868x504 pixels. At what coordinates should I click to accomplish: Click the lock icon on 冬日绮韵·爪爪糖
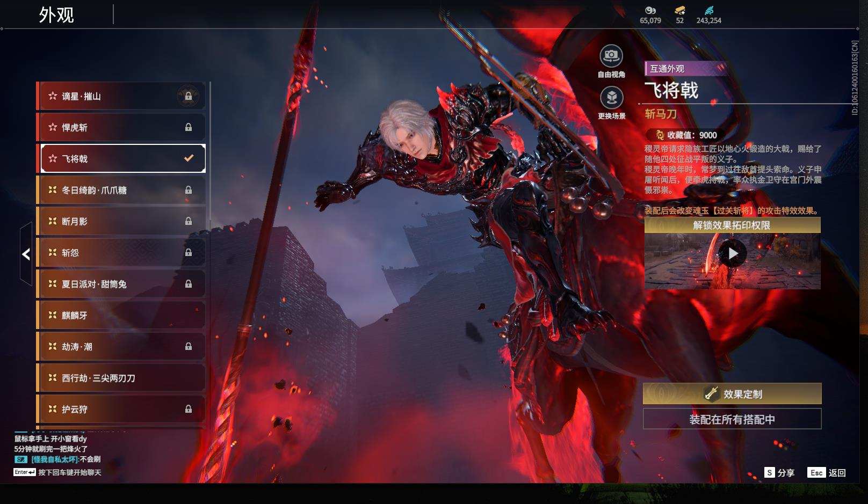coord(189,190)
